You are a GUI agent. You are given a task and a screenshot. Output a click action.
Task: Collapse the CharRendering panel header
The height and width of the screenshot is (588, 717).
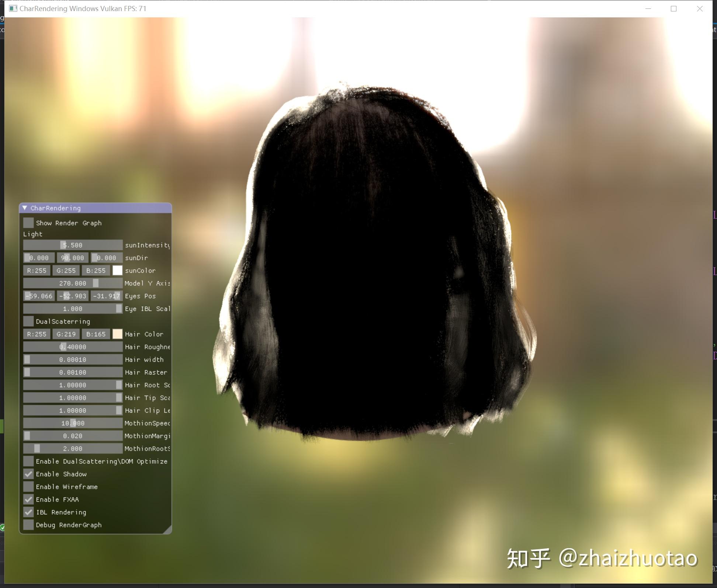pyautogui.click(x=25, y=208)
